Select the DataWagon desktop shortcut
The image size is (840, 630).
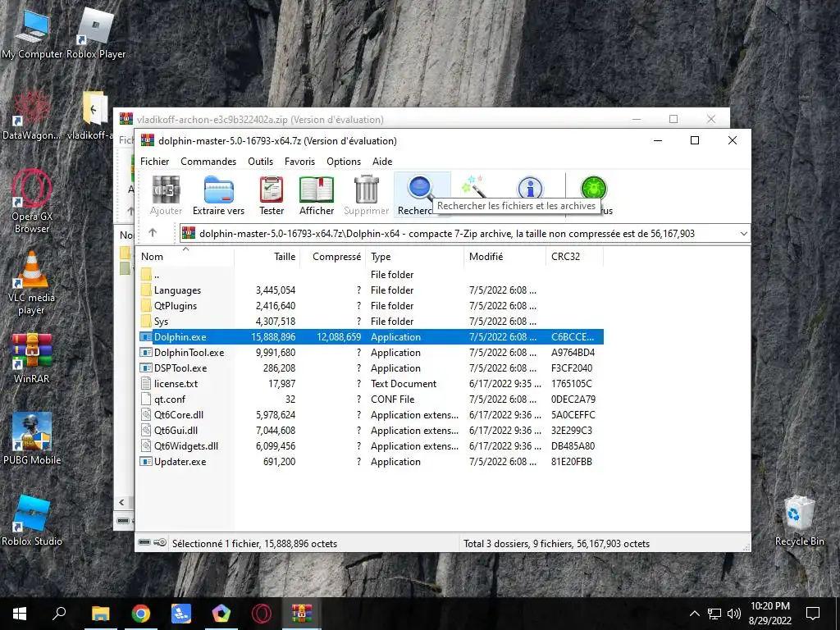point(32,116)
